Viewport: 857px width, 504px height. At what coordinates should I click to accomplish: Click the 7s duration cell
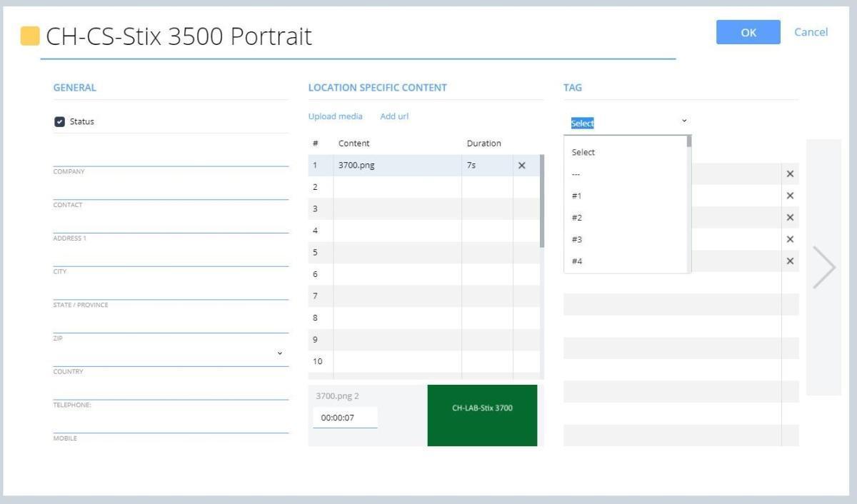point(487,166)
